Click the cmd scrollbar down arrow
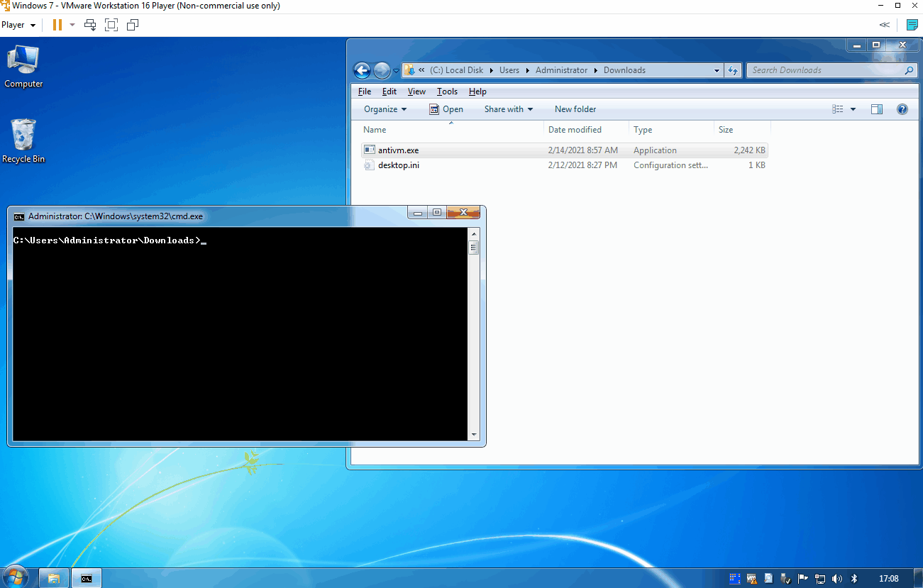The height and width of the screenshot is (588, 923). coord(474,434)
